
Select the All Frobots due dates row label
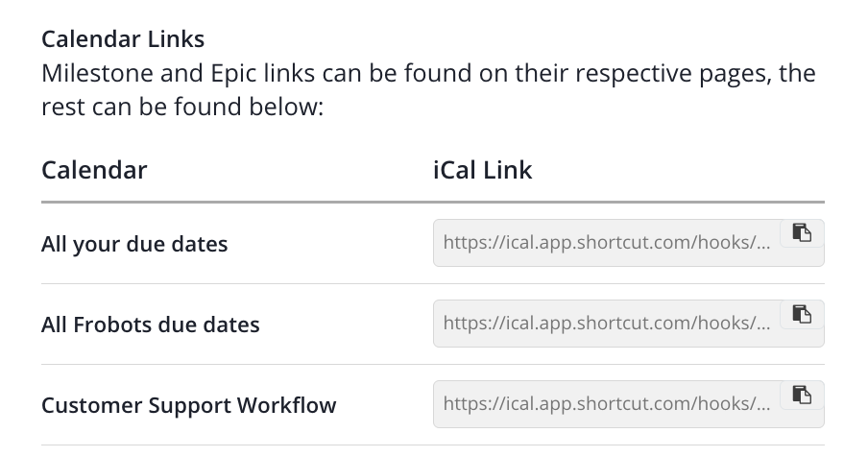[151, 325]
